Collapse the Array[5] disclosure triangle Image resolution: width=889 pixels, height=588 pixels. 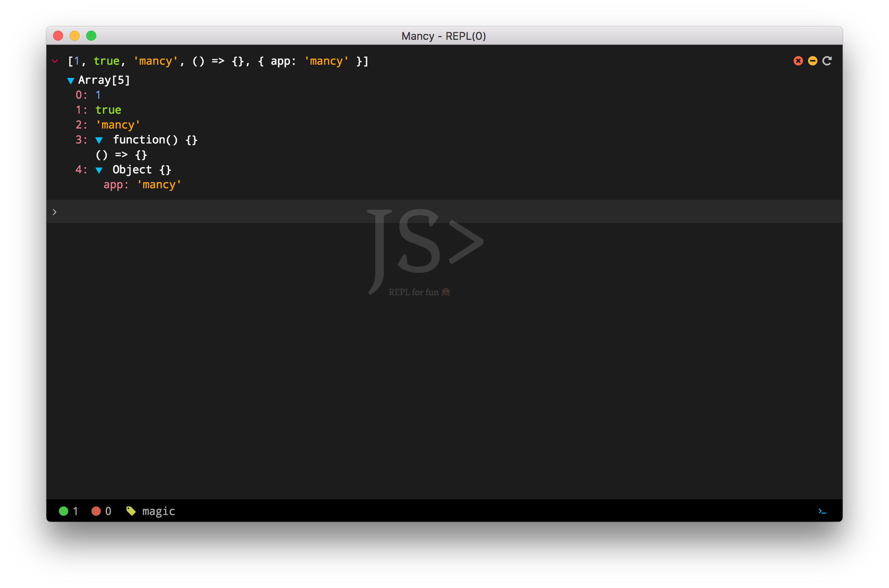[70, 80]
